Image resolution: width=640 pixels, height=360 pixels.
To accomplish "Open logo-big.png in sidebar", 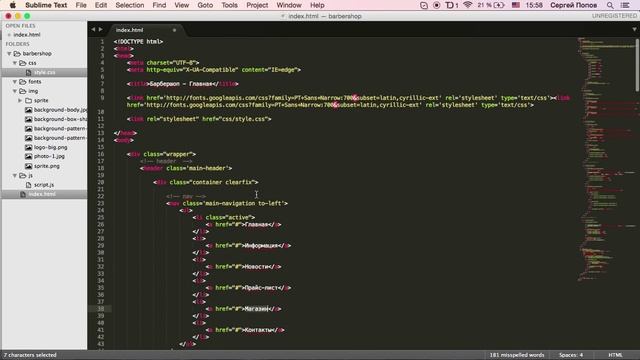I will (51, 147).
